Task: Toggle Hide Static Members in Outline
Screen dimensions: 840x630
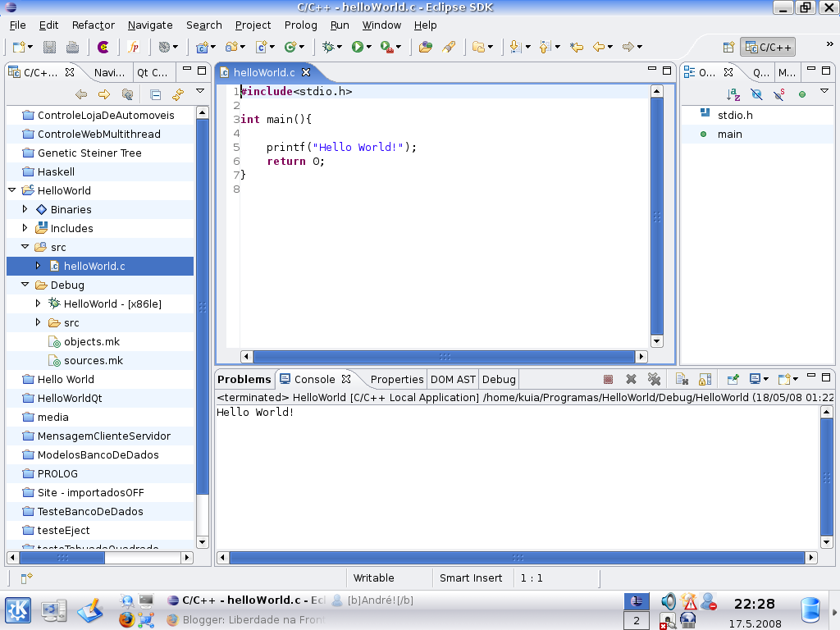Action: pos(779,95)
